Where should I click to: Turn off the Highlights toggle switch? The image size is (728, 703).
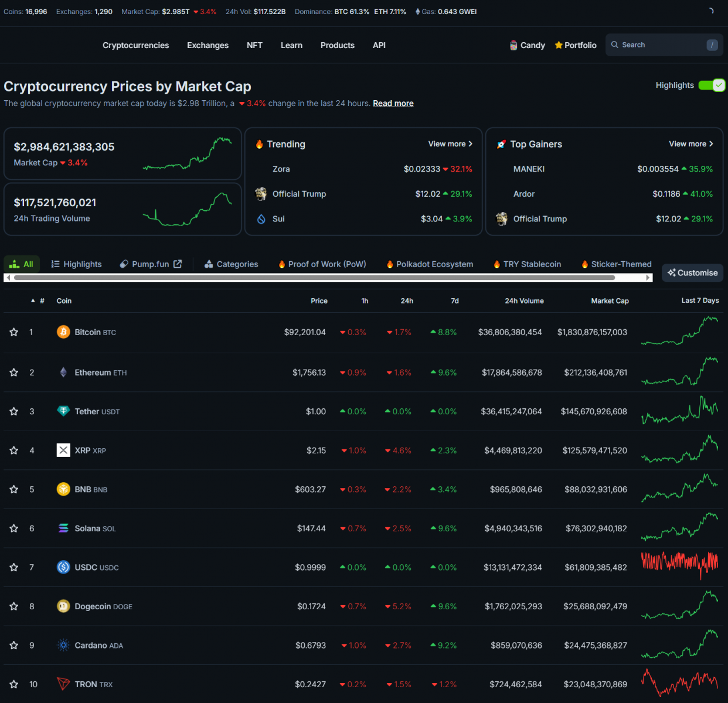pos(712,86)
